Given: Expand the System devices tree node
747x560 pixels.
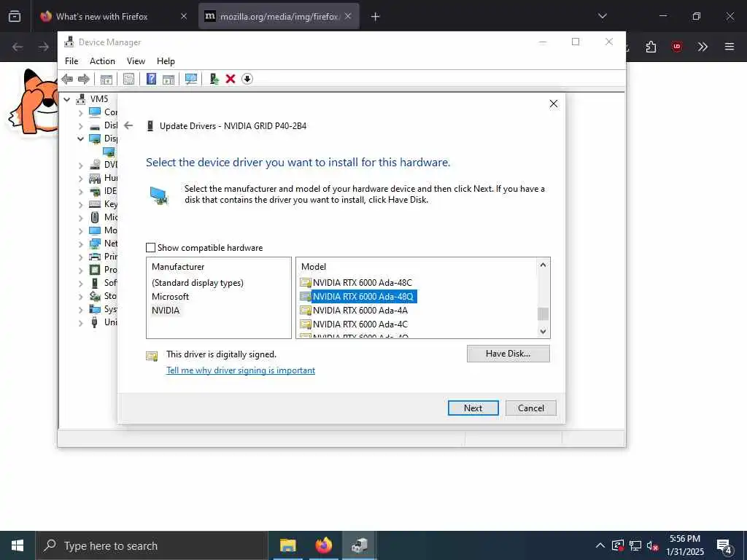Looking at the screenshot, I should click(80, 309).
